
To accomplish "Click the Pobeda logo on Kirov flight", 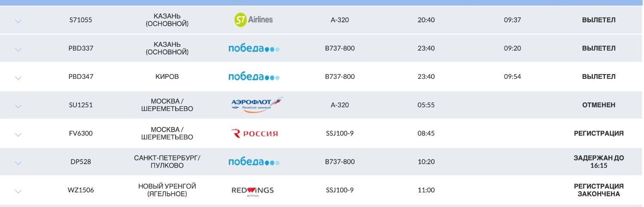I will tap(254, 77).
